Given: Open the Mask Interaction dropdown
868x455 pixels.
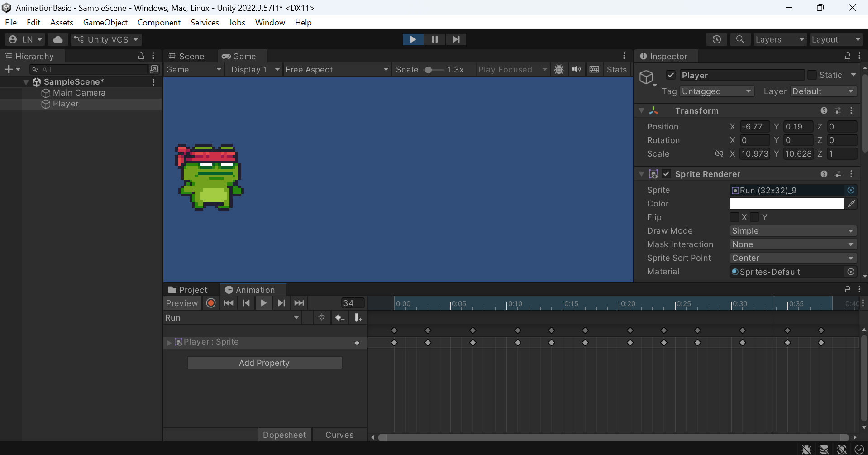Looking at the screenshot, I should (x=793, y=244).
